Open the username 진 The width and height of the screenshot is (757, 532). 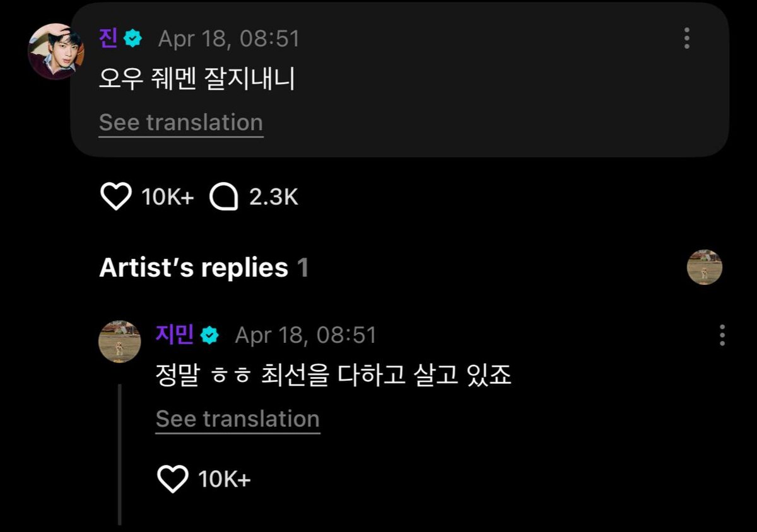click(108, 38)
